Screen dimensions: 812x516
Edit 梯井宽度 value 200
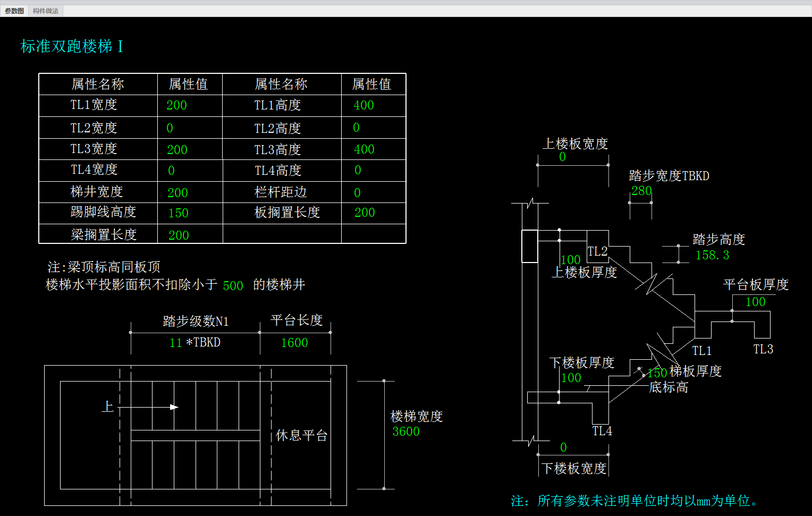tap(177, 193)
